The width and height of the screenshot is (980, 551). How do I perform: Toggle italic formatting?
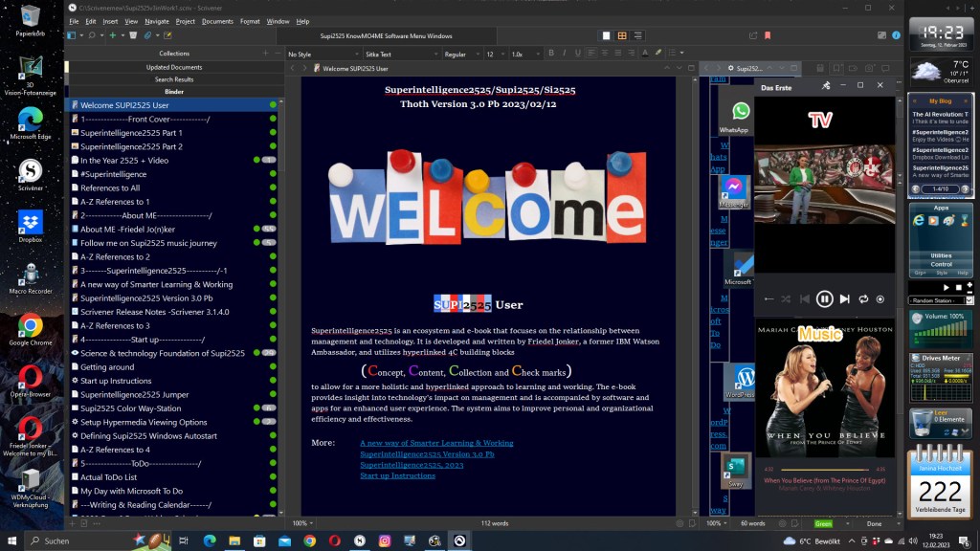pos(565,54)
